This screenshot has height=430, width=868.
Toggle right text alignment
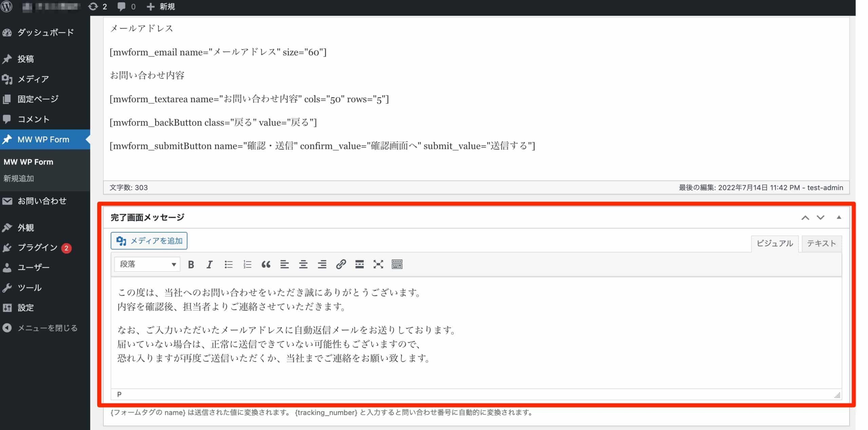(321, 265)
